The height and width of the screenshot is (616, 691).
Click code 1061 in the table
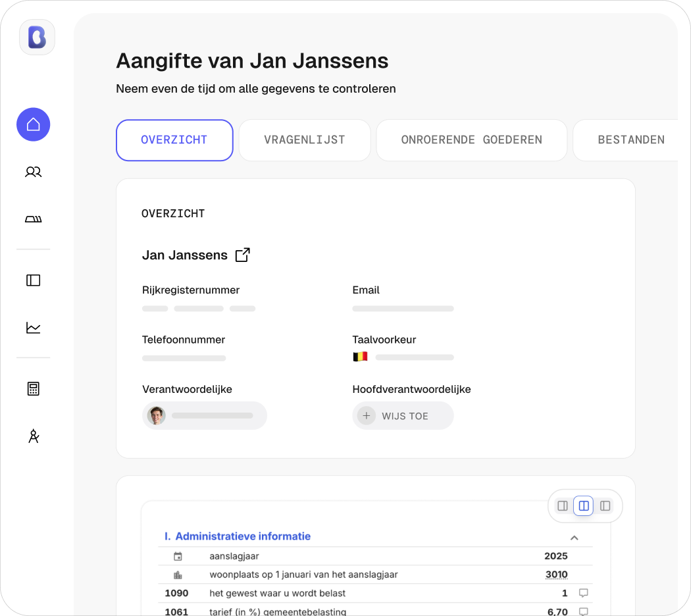point(176,611)
